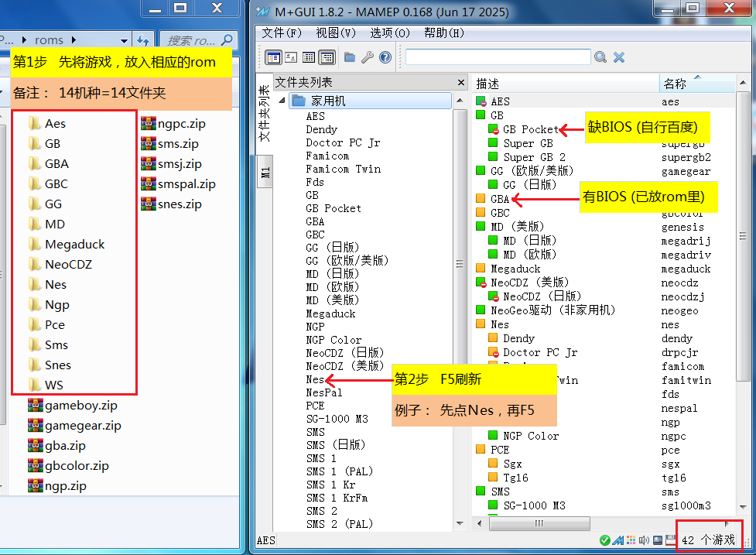Sort by the 名称 column header
The height and width of the screenshot is (555, 756).
pos(697,84)
